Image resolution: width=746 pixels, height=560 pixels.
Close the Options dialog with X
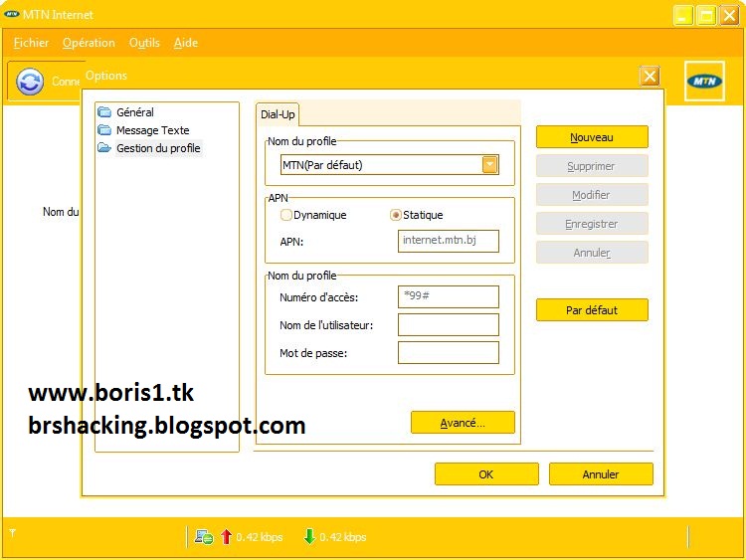650,77
